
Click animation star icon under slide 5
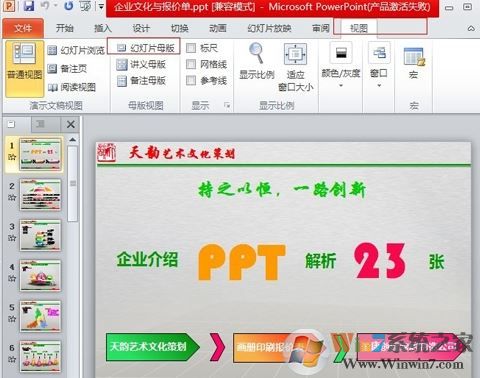click(12, 319)
